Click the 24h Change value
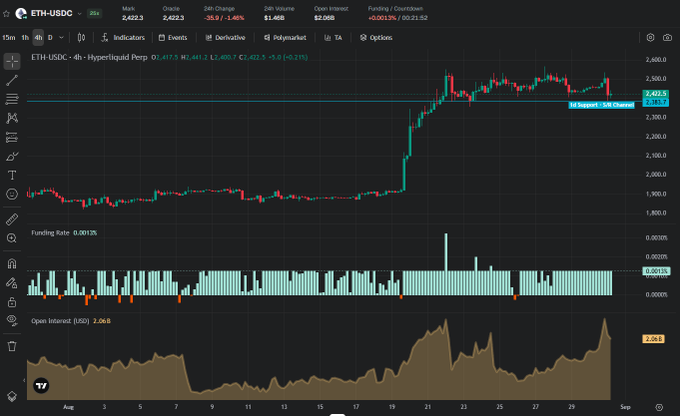This screenshot has height=416, width=680. point(224,18)
